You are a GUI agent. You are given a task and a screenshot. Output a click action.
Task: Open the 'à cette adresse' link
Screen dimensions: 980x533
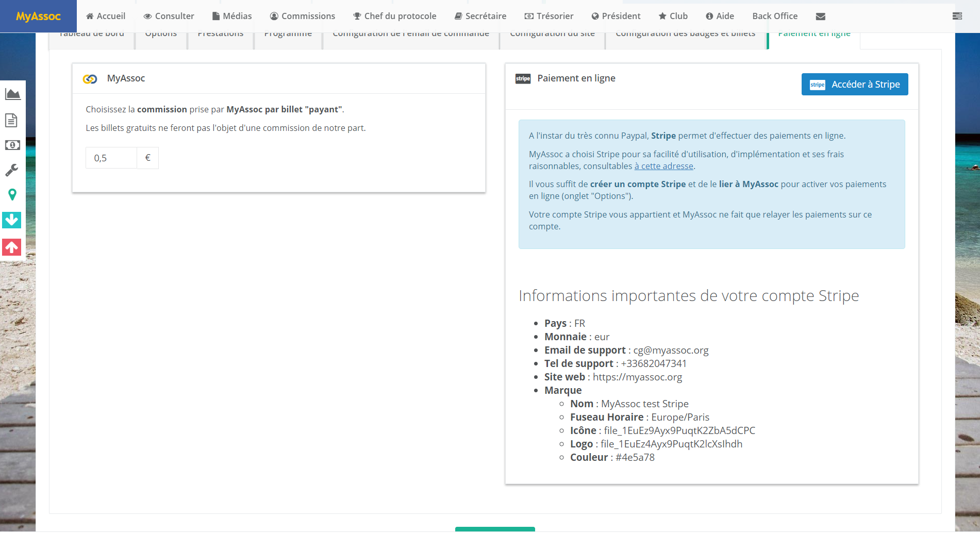pos(663,166)
